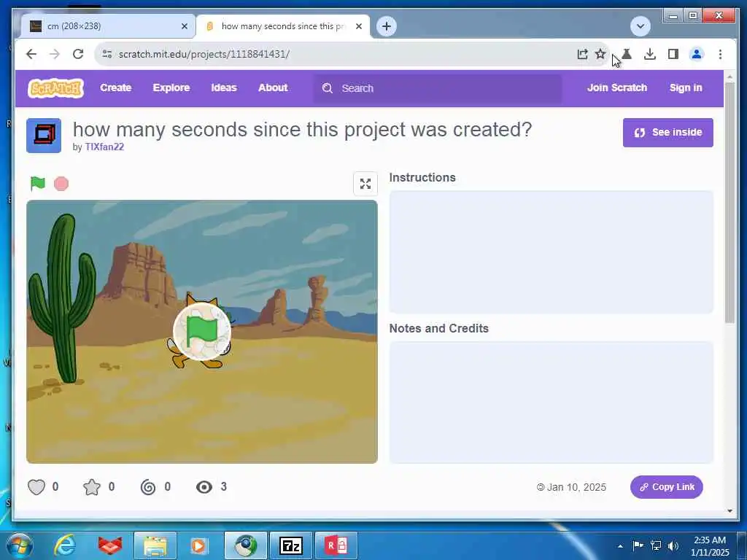Screen dimensions: 747x560
Task: Expand the tab search dropdown
Action: point(640,26)
